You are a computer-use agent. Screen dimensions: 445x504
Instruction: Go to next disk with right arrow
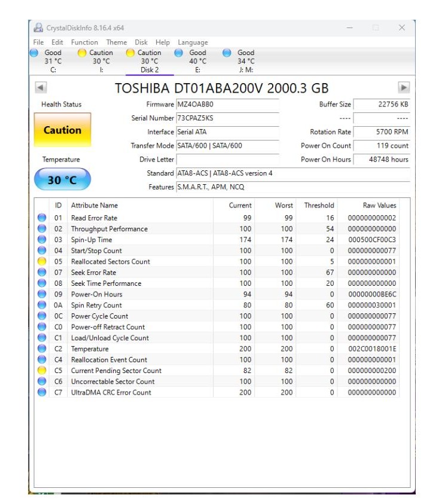coord(404,87)
